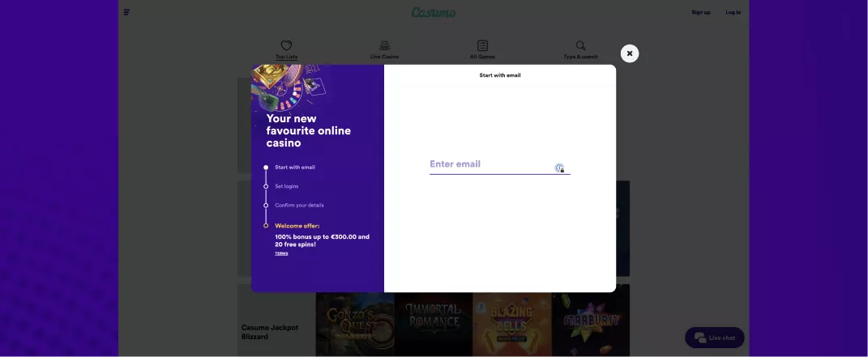Open the All Games tab
868x357 pixels.
click(482, 49)
